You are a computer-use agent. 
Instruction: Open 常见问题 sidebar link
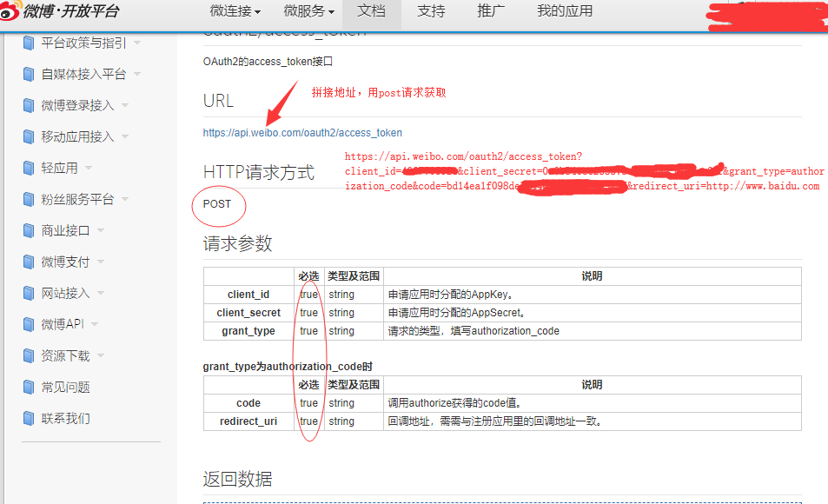pyautogui.click(x=65, y=387)
